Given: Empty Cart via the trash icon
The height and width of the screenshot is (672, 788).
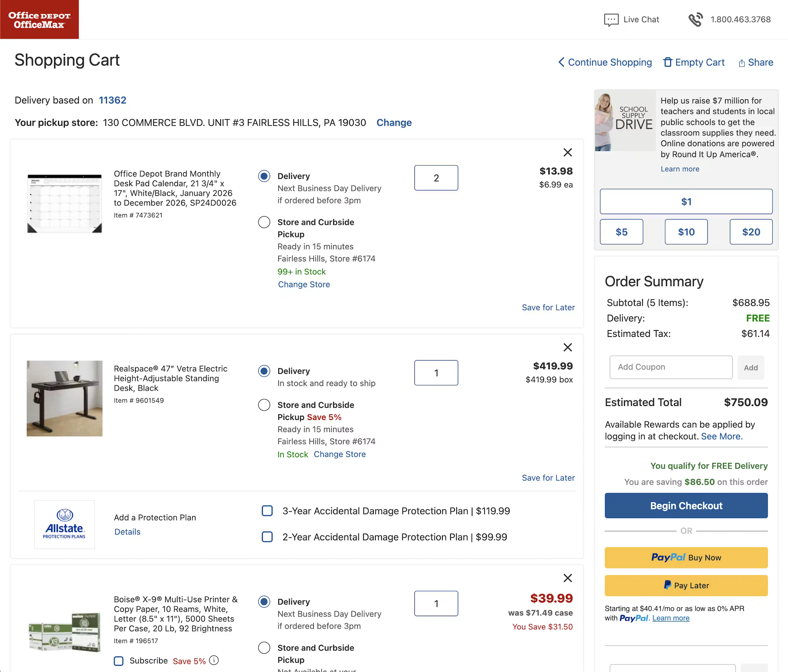Looking at the screenshot, I should (667, 62).
